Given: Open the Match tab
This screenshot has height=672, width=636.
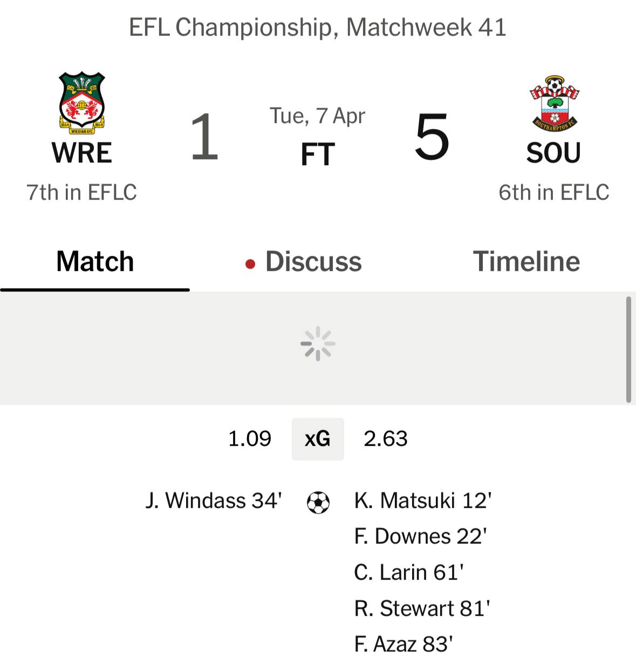Looking at the screenshot, I should coord(95,262).
